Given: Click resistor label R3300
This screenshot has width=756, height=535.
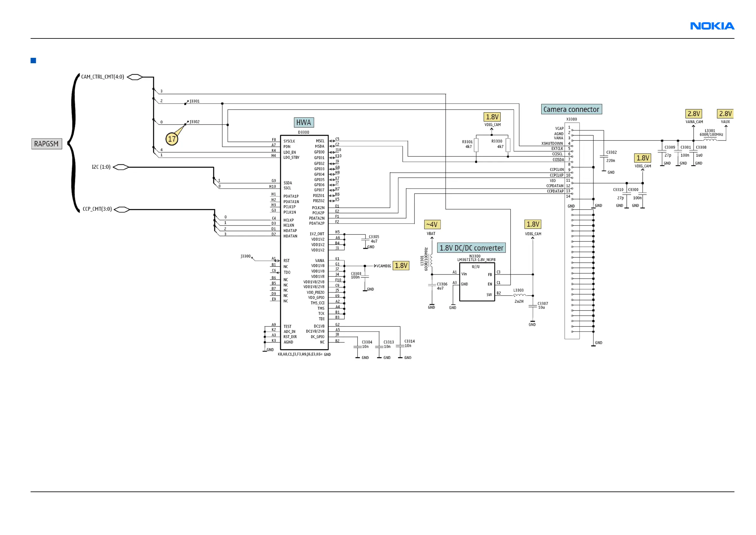Looking at the screenshot, I should [497, 141].
